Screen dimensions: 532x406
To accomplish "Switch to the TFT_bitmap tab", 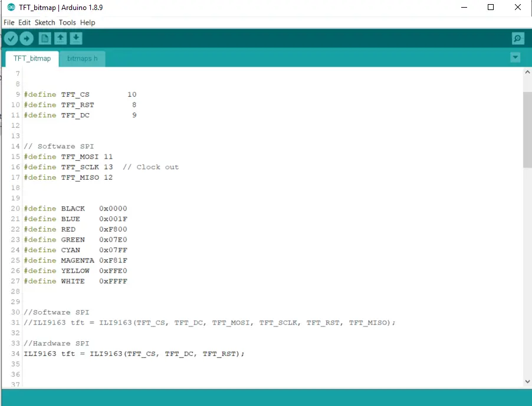I will (x=32, y=58).
